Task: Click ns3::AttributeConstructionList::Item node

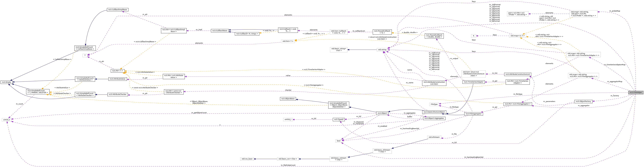Action: (x=434, y=83)
